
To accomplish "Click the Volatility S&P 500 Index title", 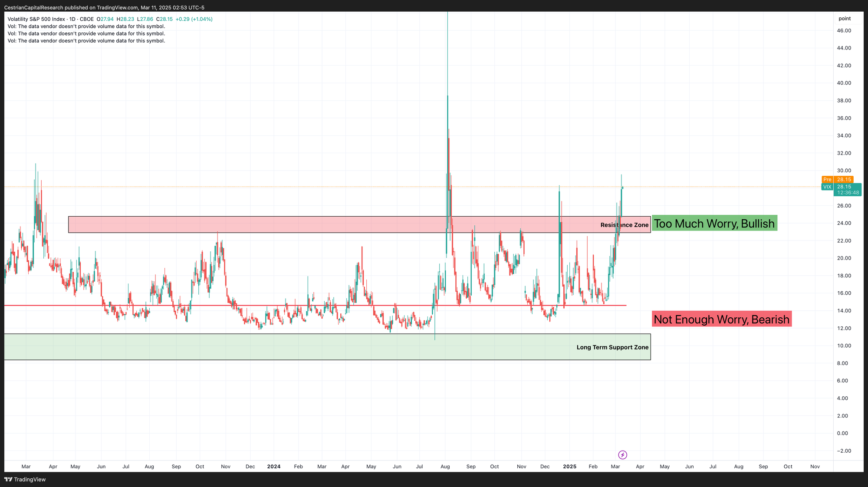I will (36, 19).
